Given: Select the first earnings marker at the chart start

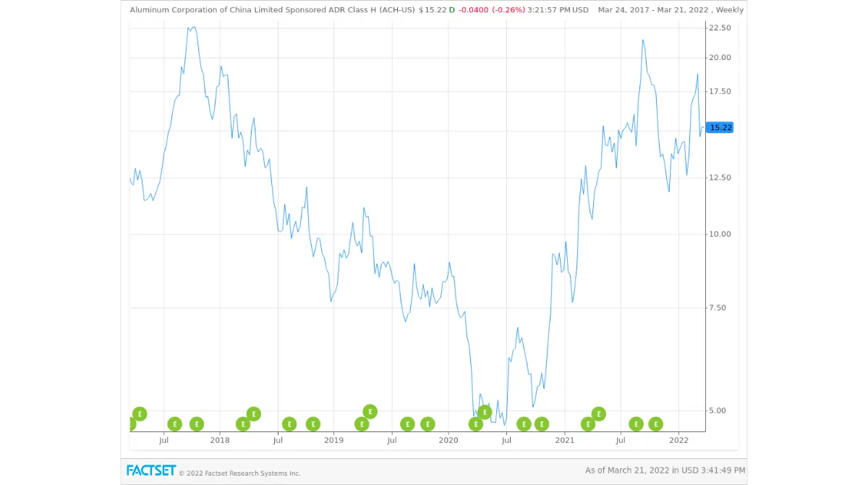Looking at the screenshot, I should 131,423.
